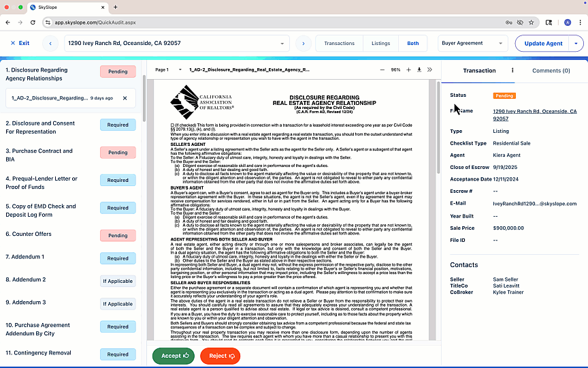Select the Transactions filter tab

(340, 43)
